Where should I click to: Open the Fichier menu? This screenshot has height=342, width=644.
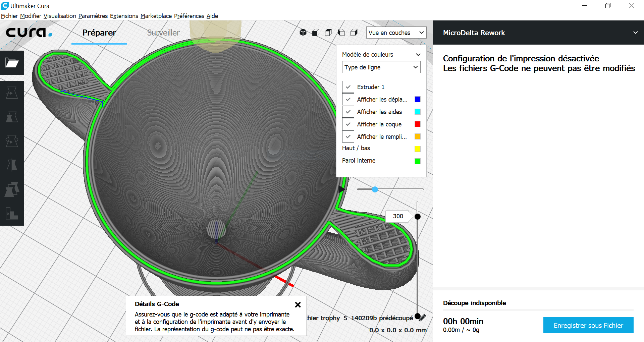(9, 16)
